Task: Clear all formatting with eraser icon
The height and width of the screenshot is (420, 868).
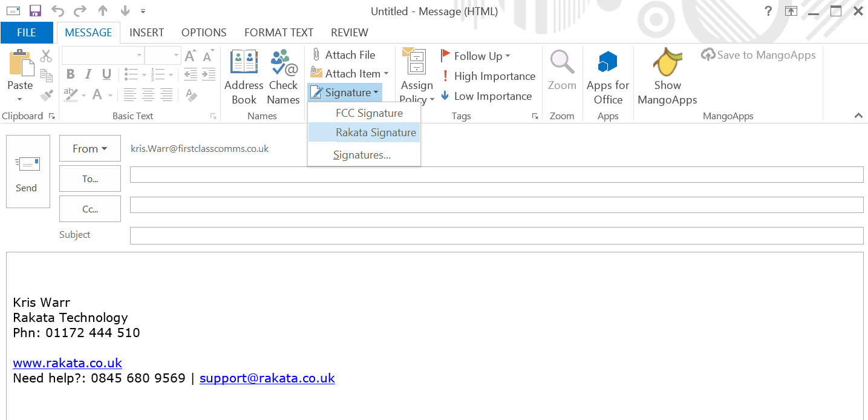Action: coord(191,94)
